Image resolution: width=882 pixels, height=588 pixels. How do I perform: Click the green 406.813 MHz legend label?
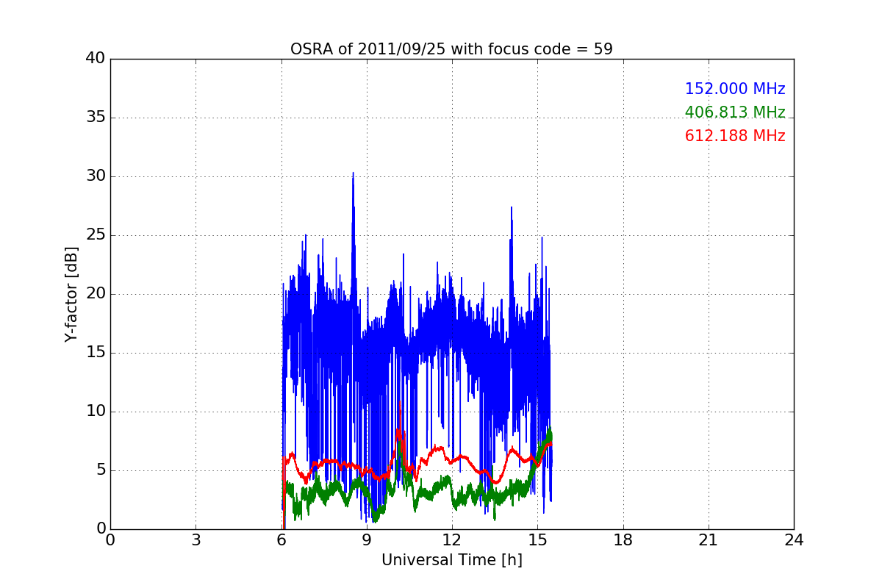coord(735,112)
